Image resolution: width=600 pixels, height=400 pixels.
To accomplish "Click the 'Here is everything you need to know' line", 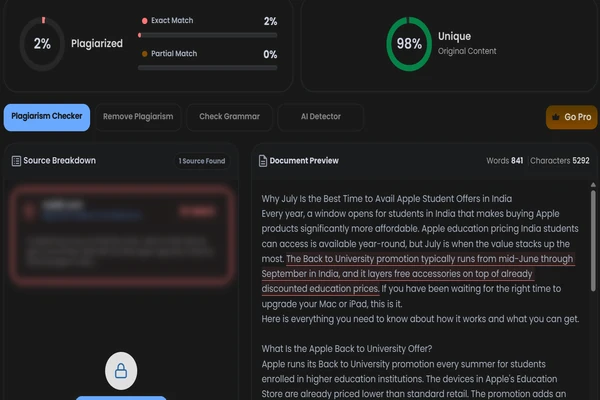I will [x=420, y=319].
